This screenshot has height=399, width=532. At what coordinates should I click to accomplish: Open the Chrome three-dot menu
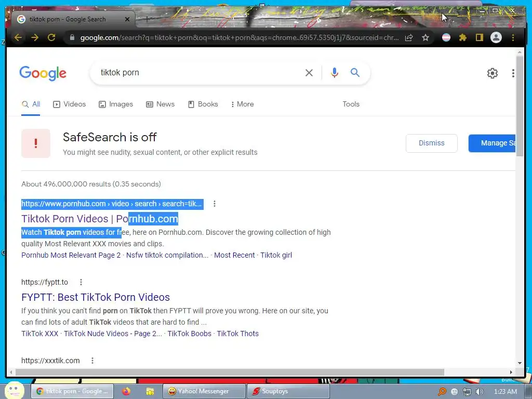click(x=513, y=37)
